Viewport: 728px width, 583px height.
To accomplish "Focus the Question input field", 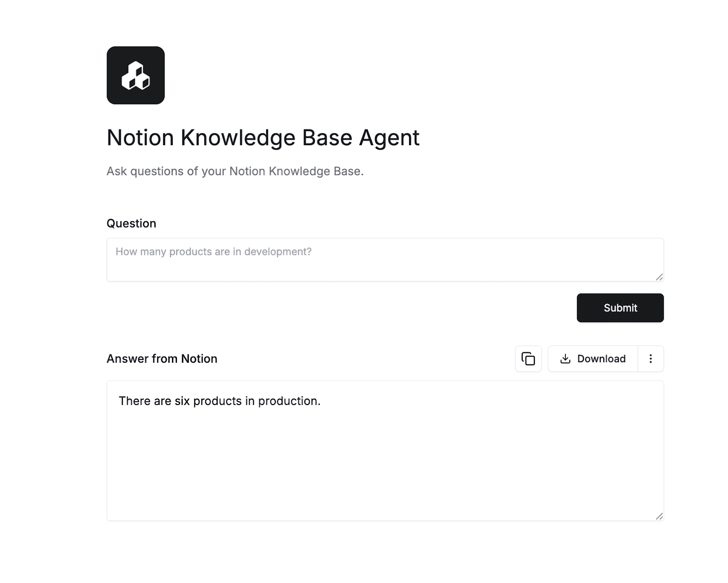I will [x=385, y=259].
